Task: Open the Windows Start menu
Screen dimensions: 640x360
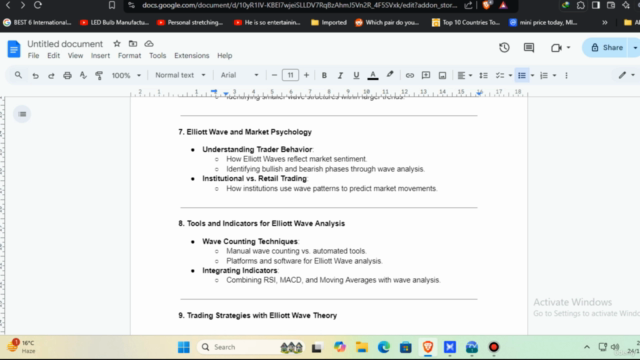Action: click(184, 347)
